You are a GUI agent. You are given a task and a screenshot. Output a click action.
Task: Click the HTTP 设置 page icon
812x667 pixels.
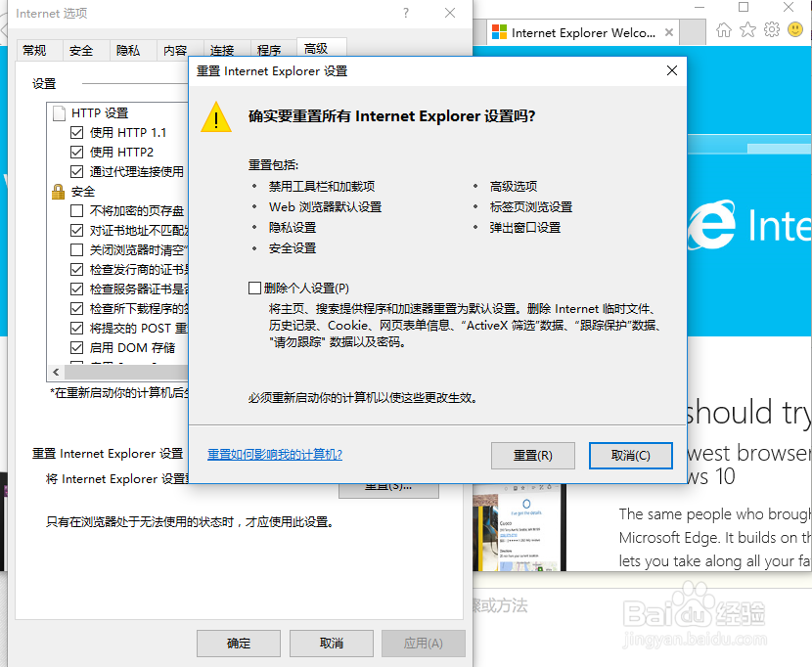[60, 112]
